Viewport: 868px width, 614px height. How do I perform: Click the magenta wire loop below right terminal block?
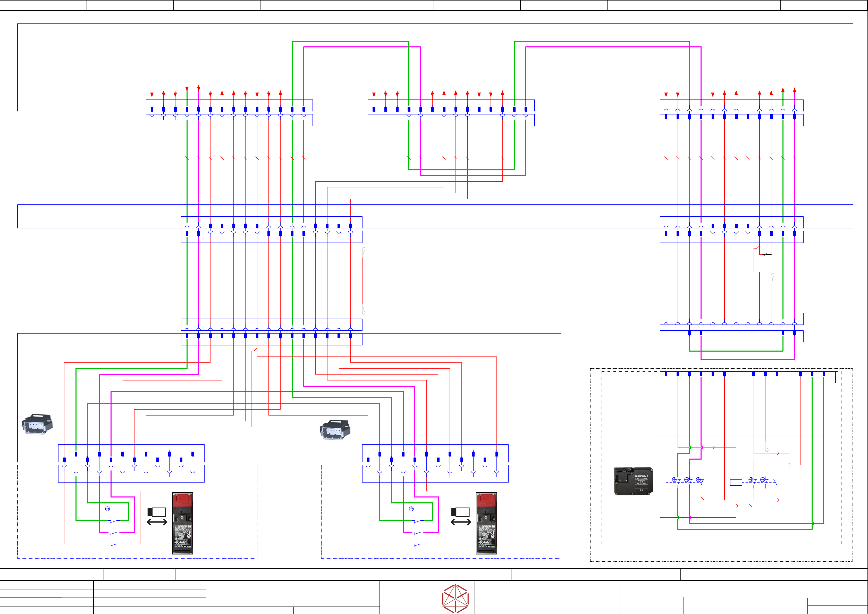747,360
